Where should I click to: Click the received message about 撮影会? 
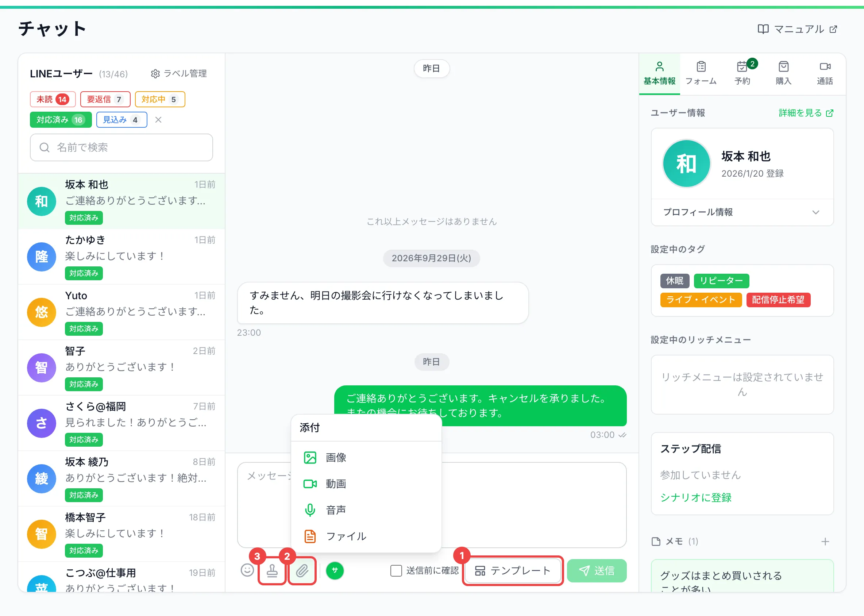(383, 302)
